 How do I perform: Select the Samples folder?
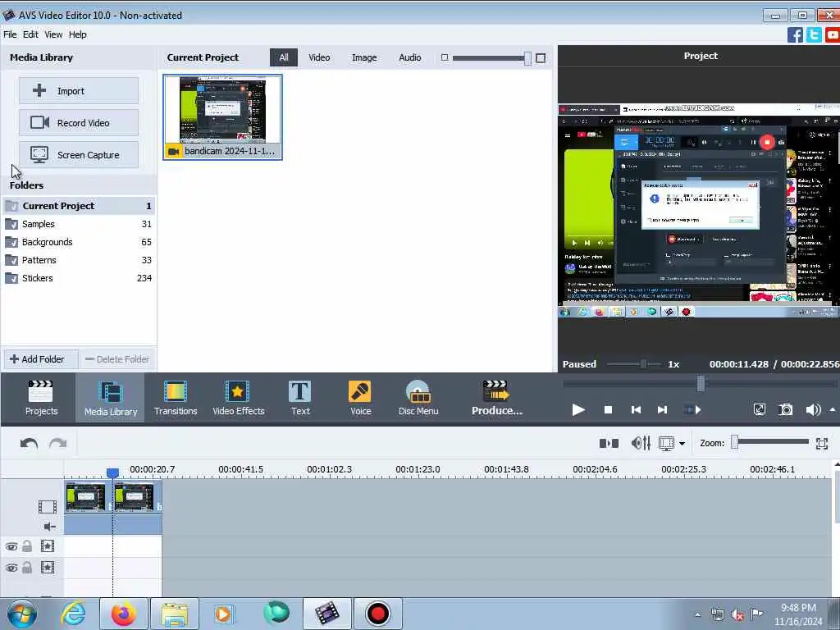pos(79,224)
